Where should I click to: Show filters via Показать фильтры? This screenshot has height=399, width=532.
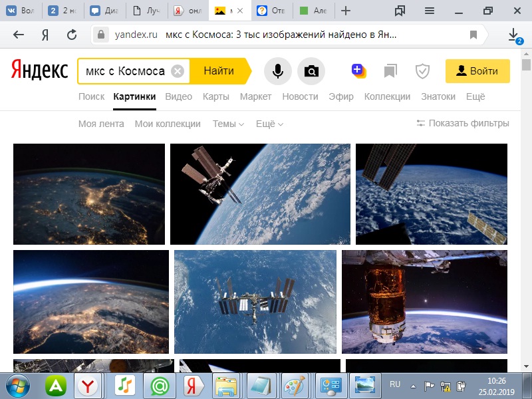coord(463,123)
